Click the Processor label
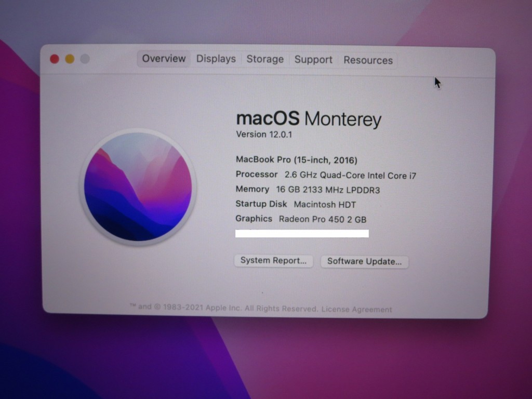The image size is (532, 399). pos(257,175)
